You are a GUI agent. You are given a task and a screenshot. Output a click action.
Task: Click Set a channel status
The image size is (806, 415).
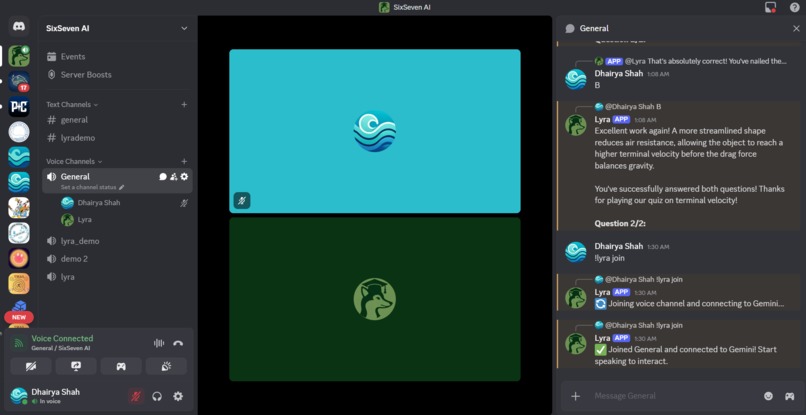tap(93, 187)
